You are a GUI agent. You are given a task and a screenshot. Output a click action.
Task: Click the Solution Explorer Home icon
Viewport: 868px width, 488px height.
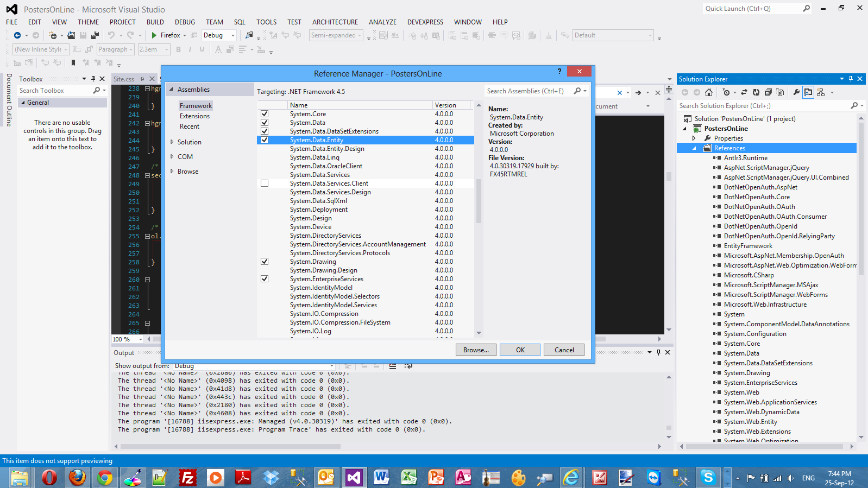709,92
